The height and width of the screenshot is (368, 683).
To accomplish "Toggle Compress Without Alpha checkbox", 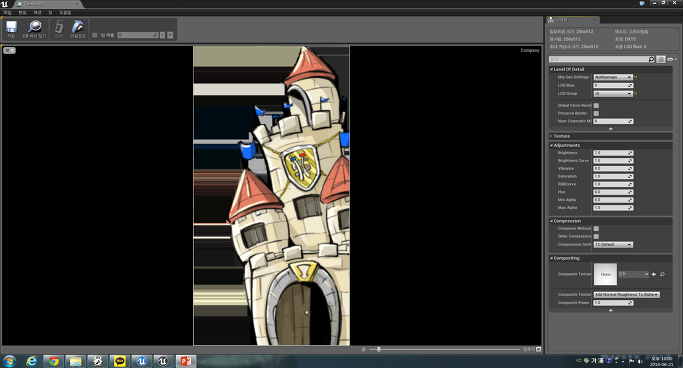I will [x=596, y=228].
